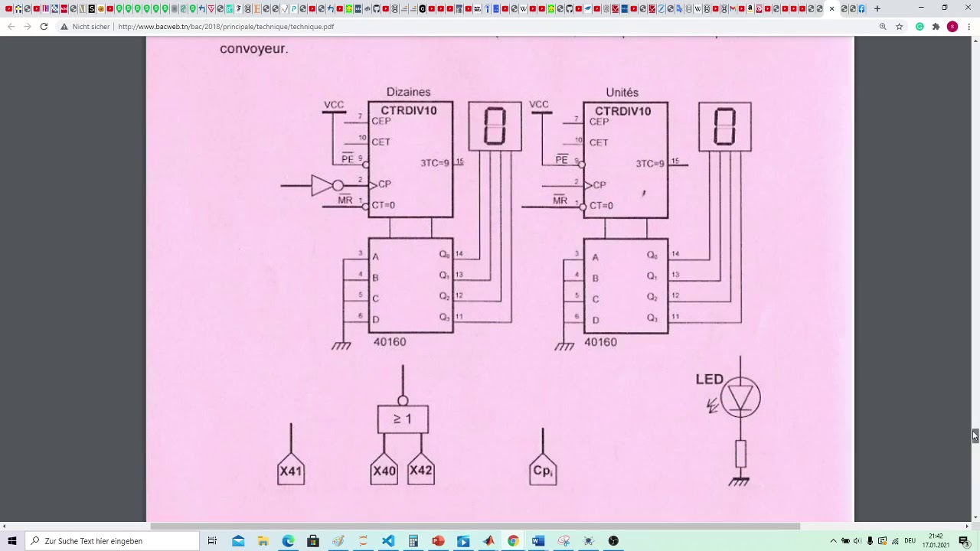Open the volume control in tray
The width and height of the screenshot is (980, 551).
[x=857, y=541]
